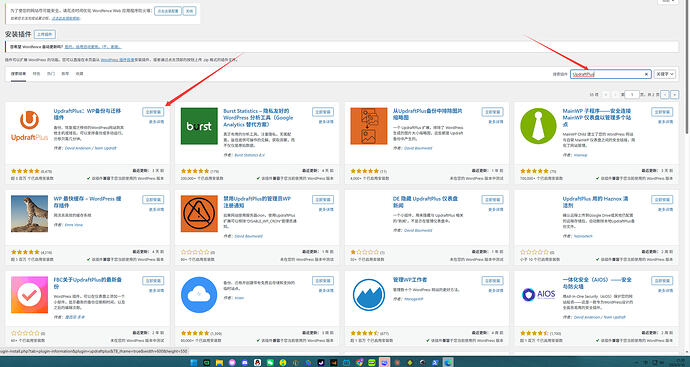This screenshot has width=690, height=367.
Task: Click the pink checkmark FBC plugin icon
Action: 29,295
